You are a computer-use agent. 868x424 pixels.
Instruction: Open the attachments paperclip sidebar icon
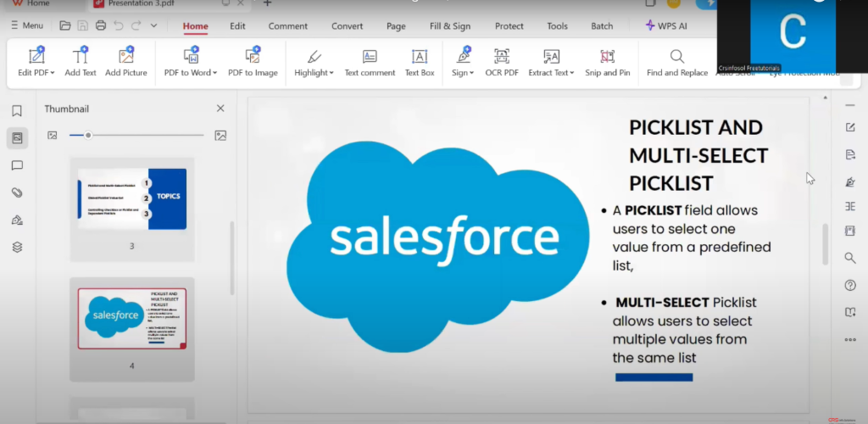[x=17, y=192]
